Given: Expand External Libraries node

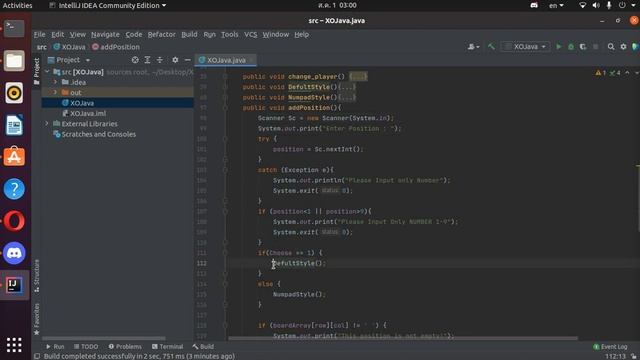Looking at the screenshot, I should 47,124.
